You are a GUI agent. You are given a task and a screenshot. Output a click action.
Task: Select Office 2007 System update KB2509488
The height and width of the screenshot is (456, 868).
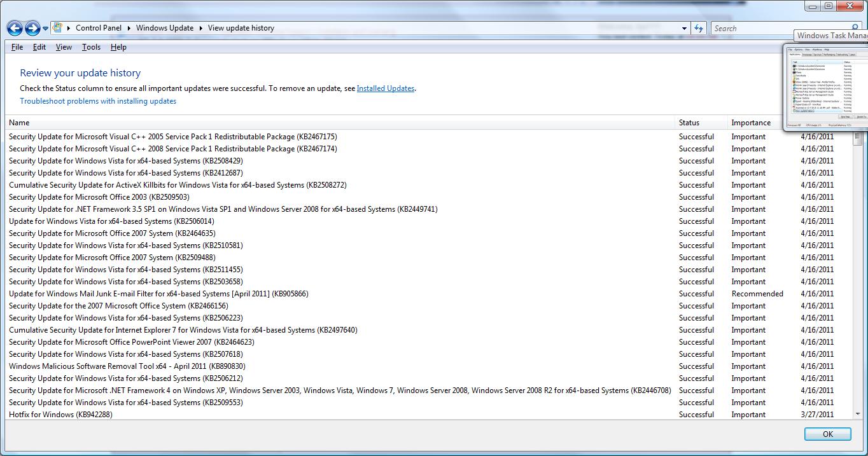click(x=429, y=258)
